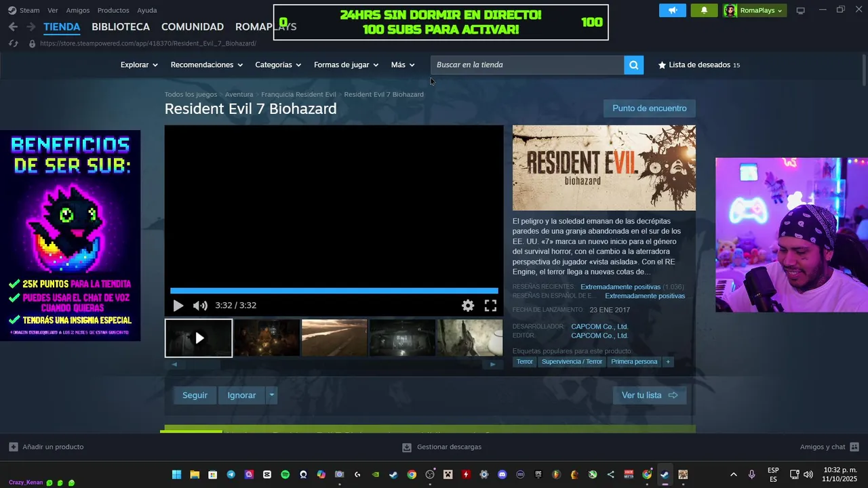Select the Terror tag
This screenshot has width=868, height=488.
(525, 362)
